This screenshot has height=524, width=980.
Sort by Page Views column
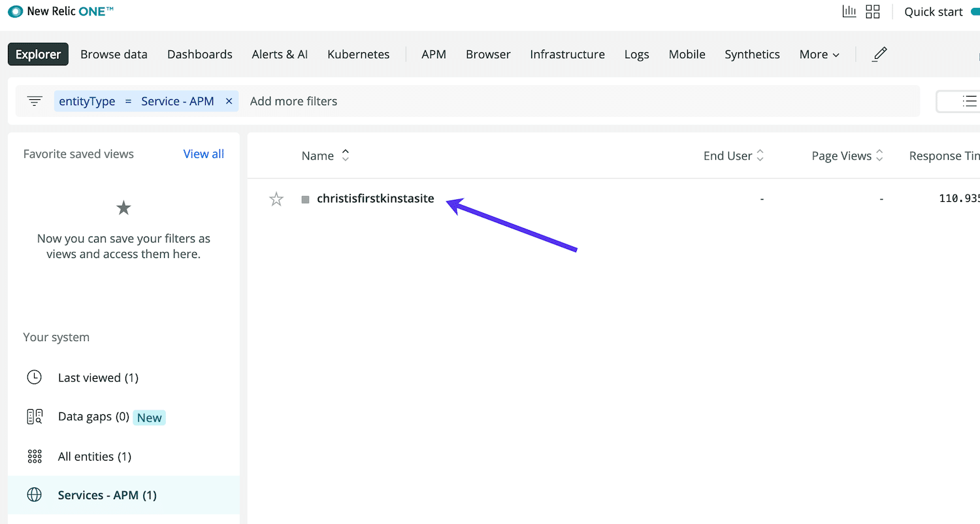[x=847, y=156]
